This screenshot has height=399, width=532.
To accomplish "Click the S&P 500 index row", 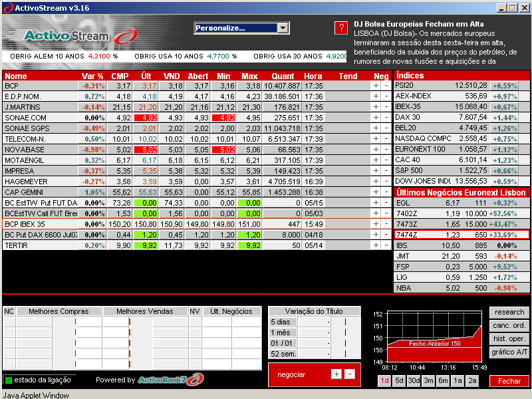I will click(x=462, y=171).
